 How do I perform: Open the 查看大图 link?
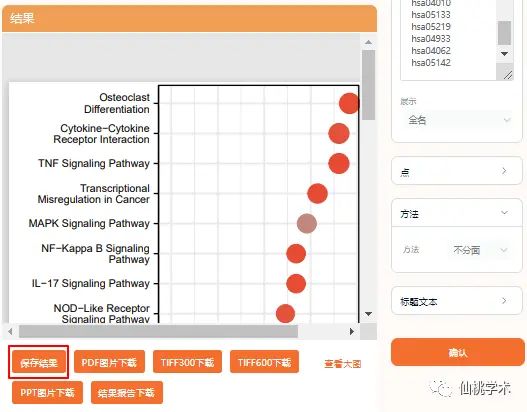(342, 364)
